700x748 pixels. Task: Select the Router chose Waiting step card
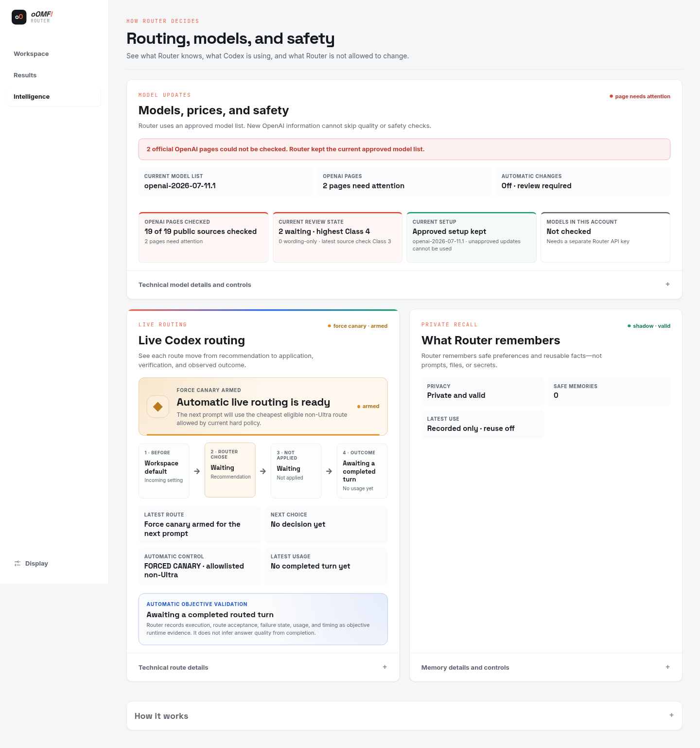pyautogui.click(x=230, y=470)
